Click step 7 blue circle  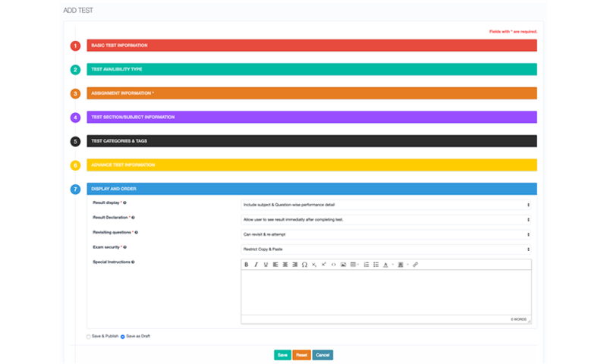pos(75,190)
